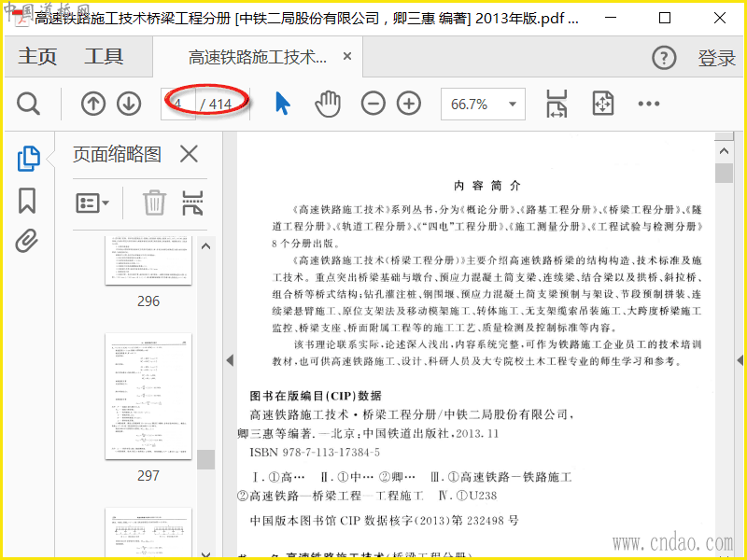Open the attachments paperclip panel
Screen dimensions: 747x560
[27, 241]
